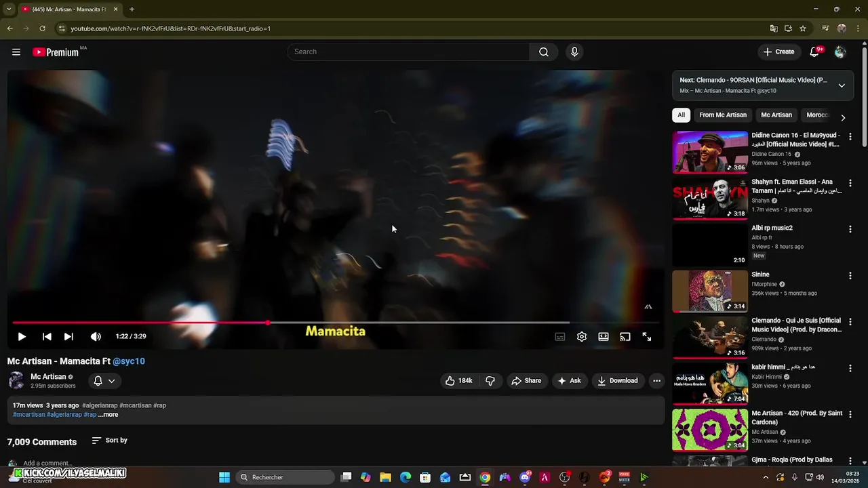Like the video with 184k thumbs up
The width and height of the screenshot is (868, 488).
(x=458, y=381)
